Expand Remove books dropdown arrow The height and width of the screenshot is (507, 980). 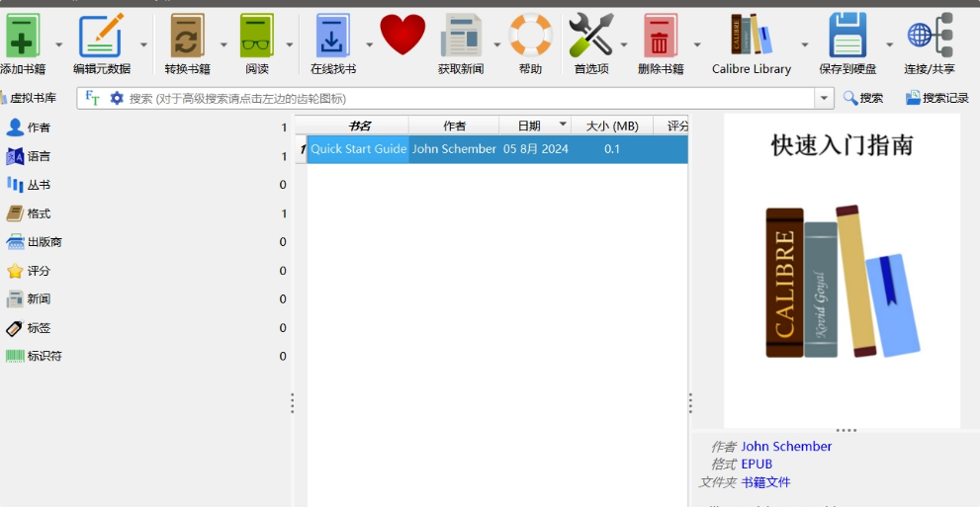tap(697, 44)
